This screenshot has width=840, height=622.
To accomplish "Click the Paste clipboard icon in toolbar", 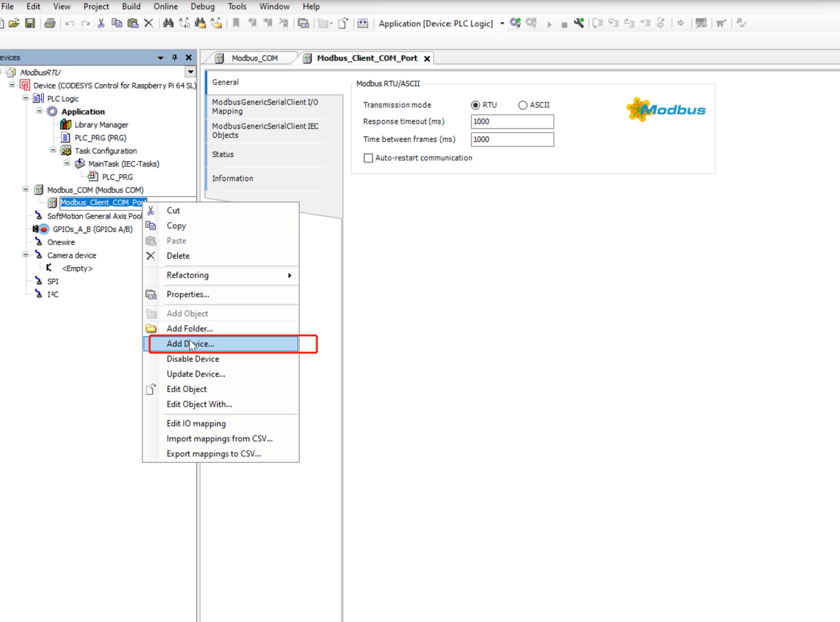I will click(x=133, y=23).
